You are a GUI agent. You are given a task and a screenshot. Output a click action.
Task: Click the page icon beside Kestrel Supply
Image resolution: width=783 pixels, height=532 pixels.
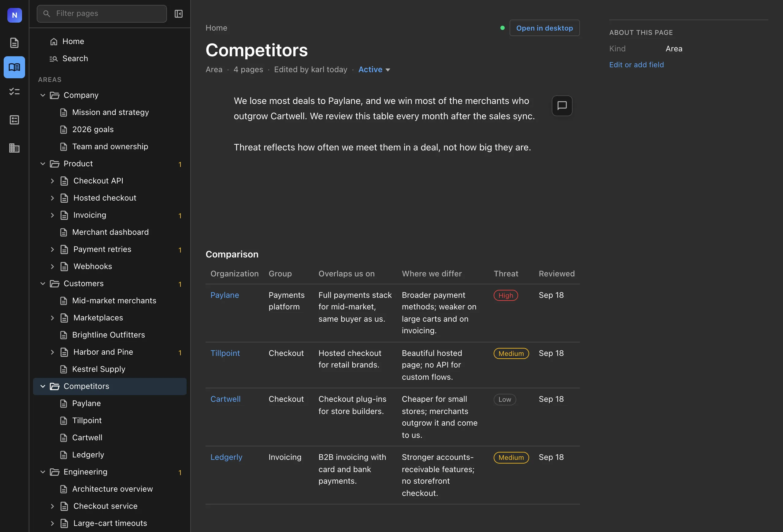(x=64, y=369)
